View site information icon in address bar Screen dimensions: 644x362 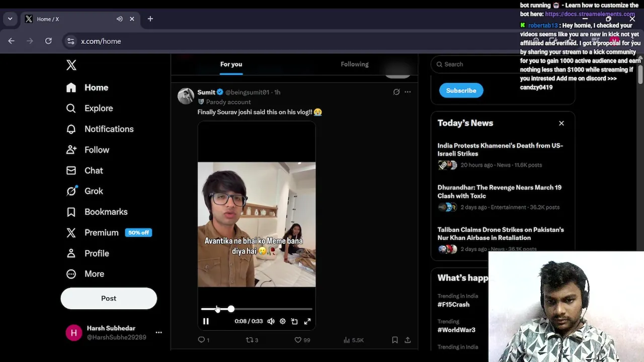(71, 41)
